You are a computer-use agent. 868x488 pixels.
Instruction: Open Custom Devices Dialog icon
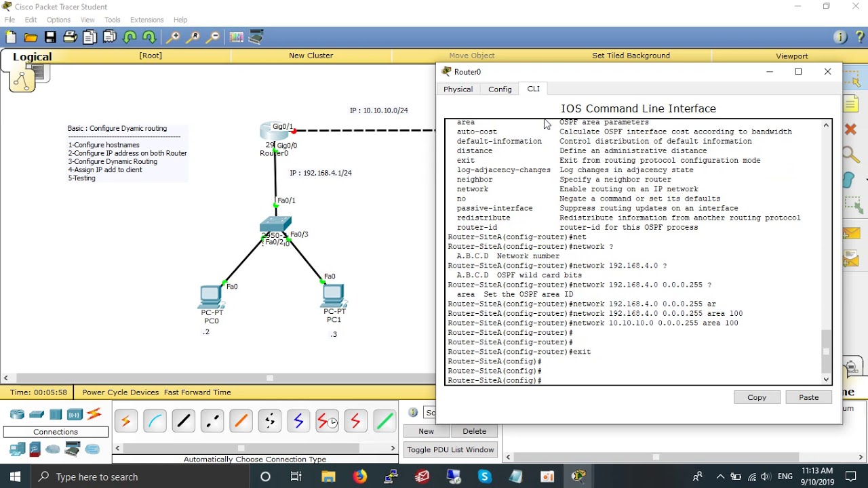click(x=256, y=37)
